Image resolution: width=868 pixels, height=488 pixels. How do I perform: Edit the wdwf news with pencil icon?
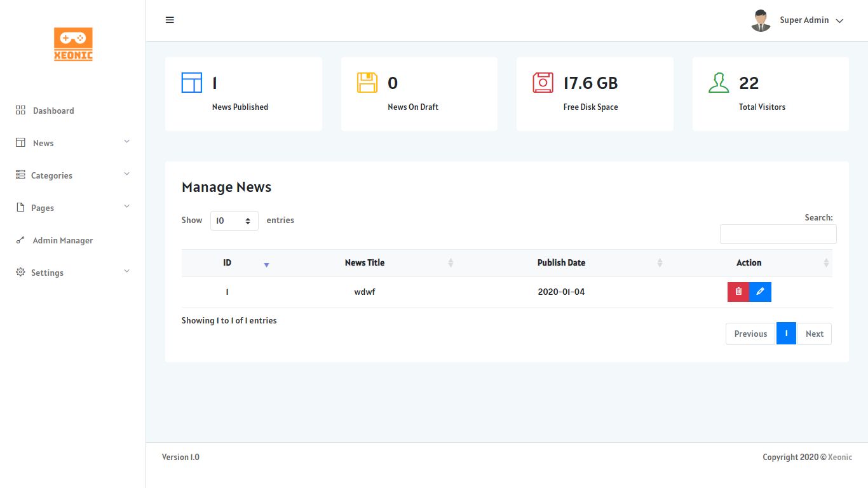760,292
